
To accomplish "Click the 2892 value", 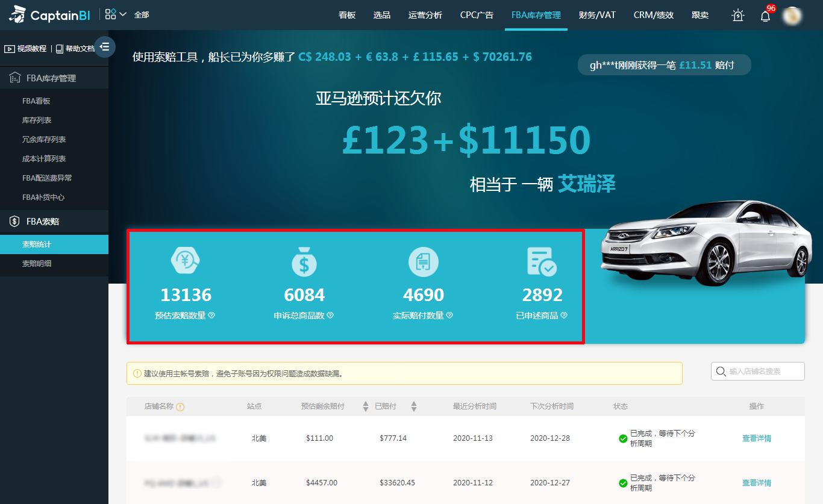I will point(542,295).
